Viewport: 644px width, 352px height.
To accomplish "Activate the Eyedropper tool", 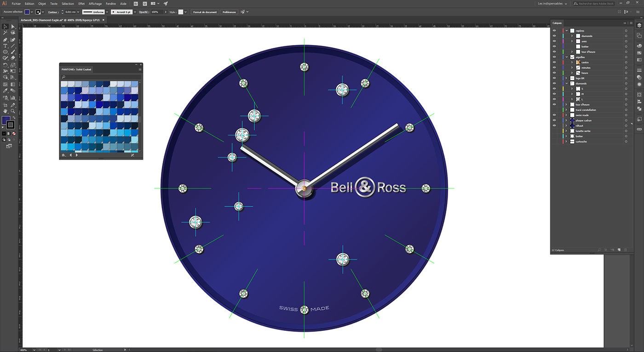I will coord(5,91).
